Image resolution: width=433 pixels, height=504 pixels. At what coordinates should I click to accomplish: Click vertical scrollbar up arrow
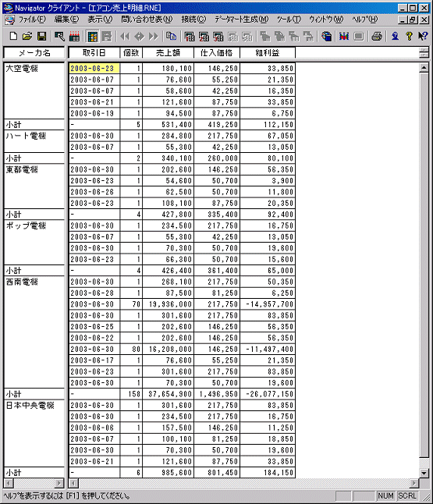pyautogui.click(x=424, y=68)
